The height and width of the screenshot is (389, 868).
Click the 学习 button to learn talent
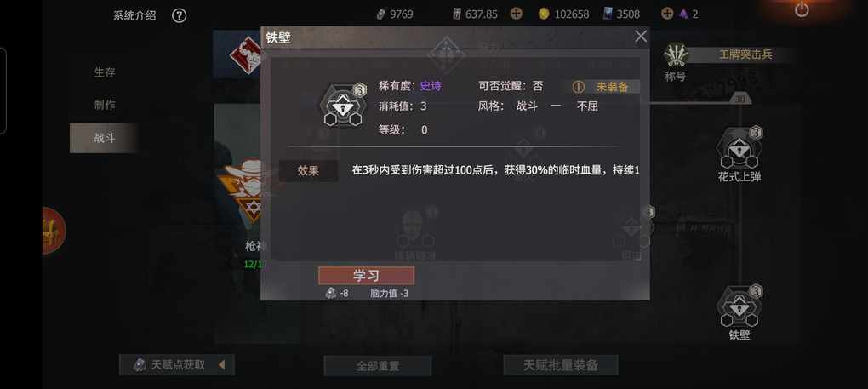click(366, 276)
